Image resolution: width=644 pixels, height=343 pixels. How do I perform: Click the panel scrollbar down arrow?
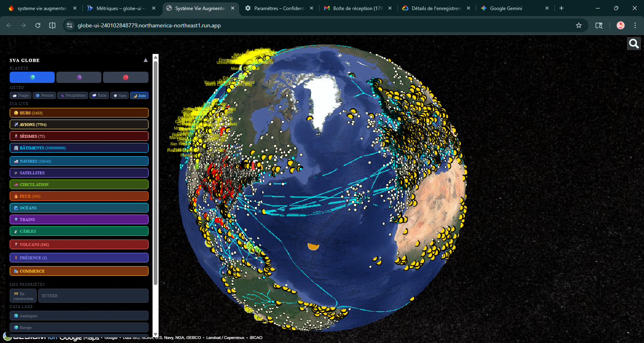(156, 334)
